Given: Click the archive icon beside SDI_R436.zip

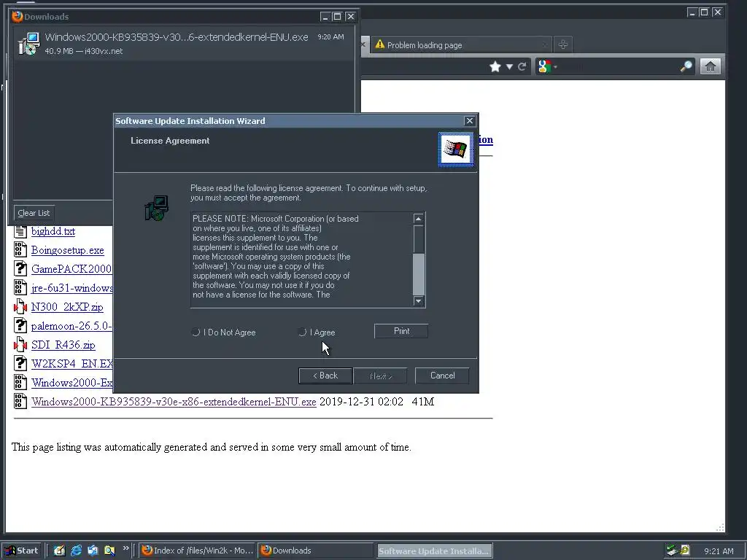Looking at the screenshot, I should (x=20, y=344).
